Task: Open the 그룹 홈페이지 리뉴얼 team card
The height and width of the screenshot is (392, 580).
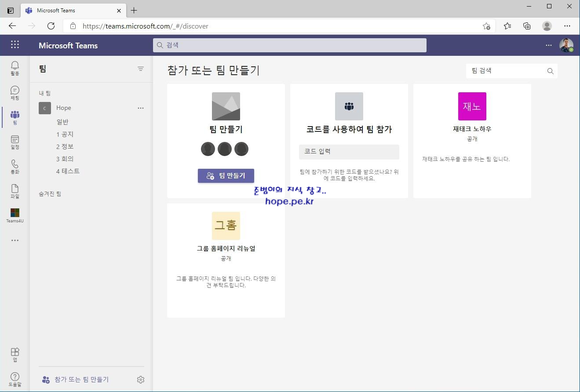Action: 226,260
